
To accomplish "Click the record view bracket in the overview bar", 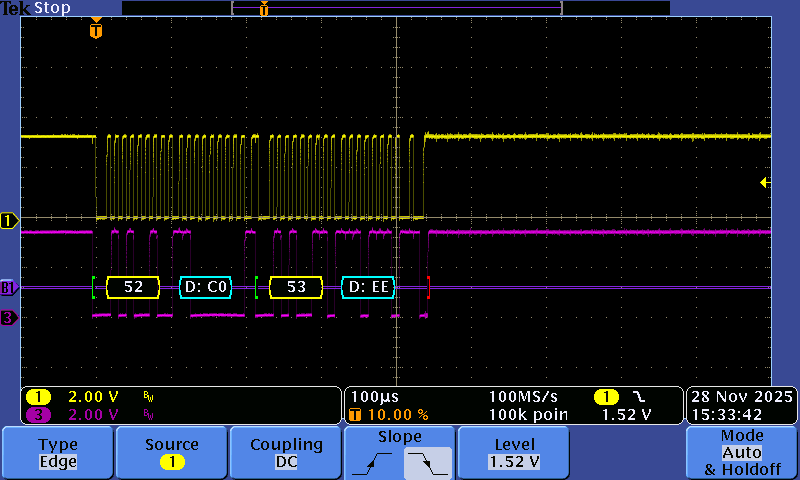I will (x=396, y=8).
